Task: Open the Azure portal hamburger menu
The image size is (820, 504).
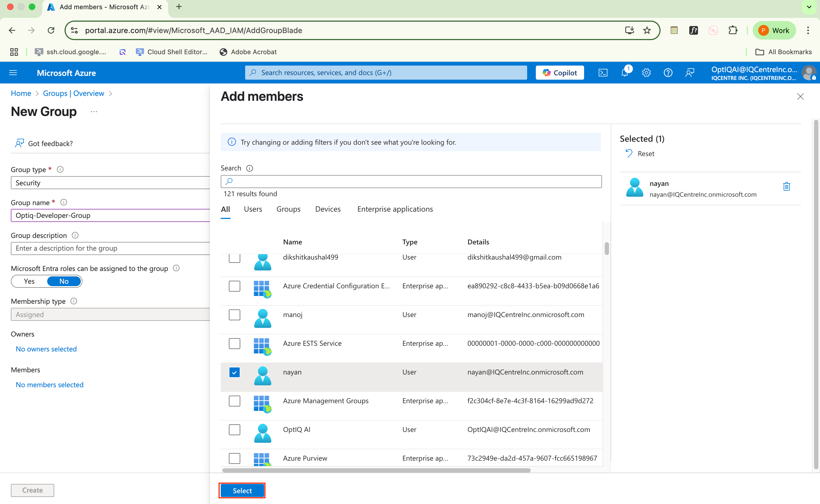Action: pos(13,73)
